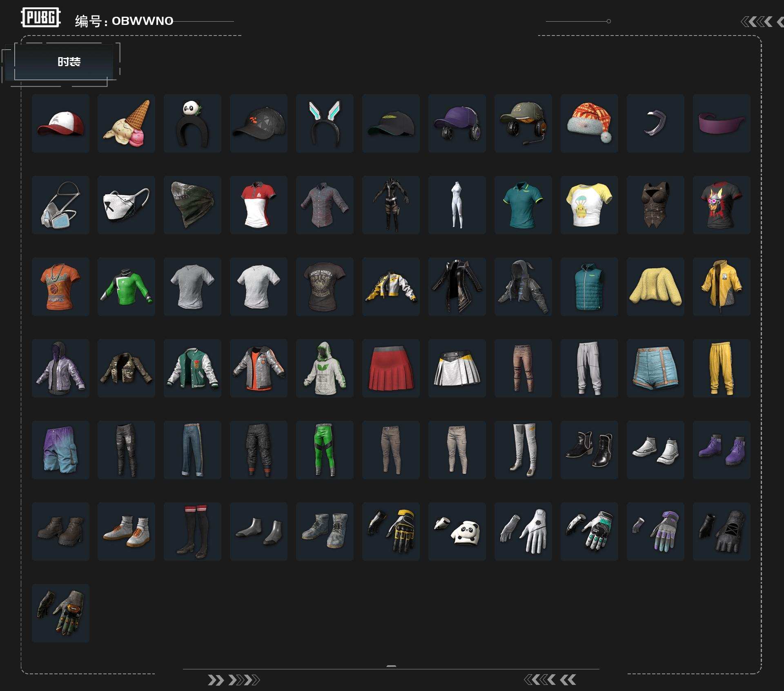The image size is (784, 691).
Task: Select the white hoodie with green leaf
Action: pyautogui.click(x=325, y=368)
